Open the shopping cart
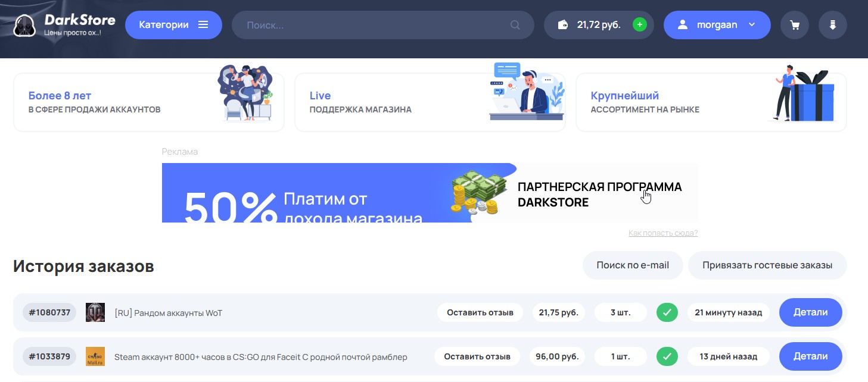 [794, 25]
